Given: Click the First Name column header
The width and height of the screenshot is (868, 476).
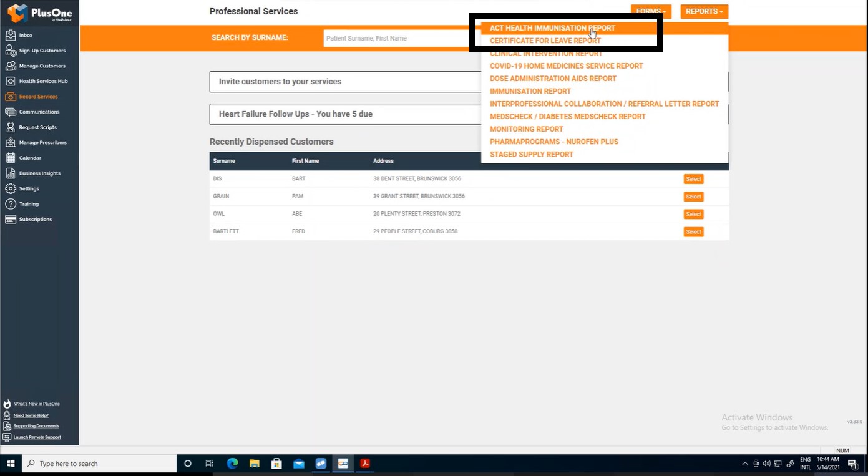Looking at the screenshot, I should 305,161.
